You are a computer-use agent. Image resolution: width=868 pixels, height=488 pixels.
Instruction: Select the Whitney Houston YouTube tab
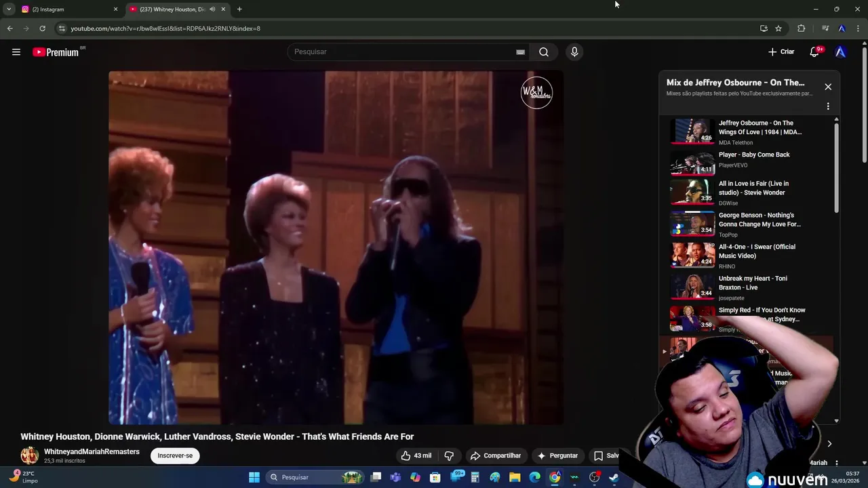[178, 9]
